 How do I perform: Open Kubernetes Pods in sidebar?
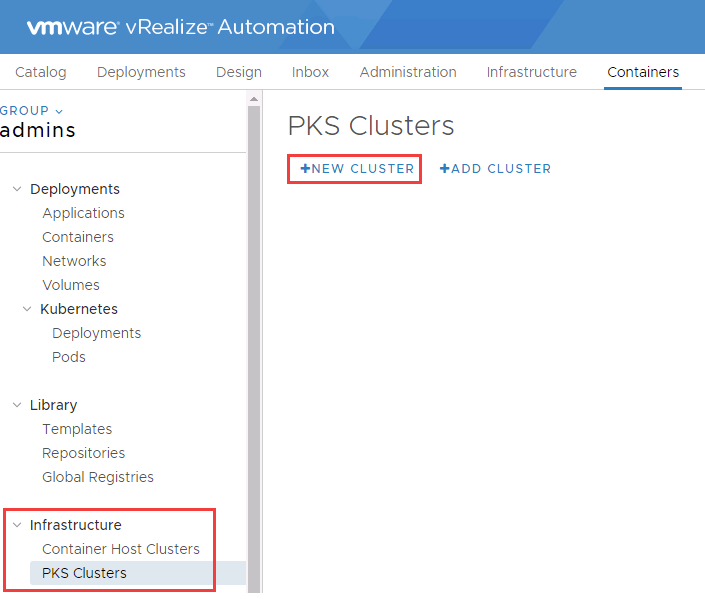tap(69, 357)
